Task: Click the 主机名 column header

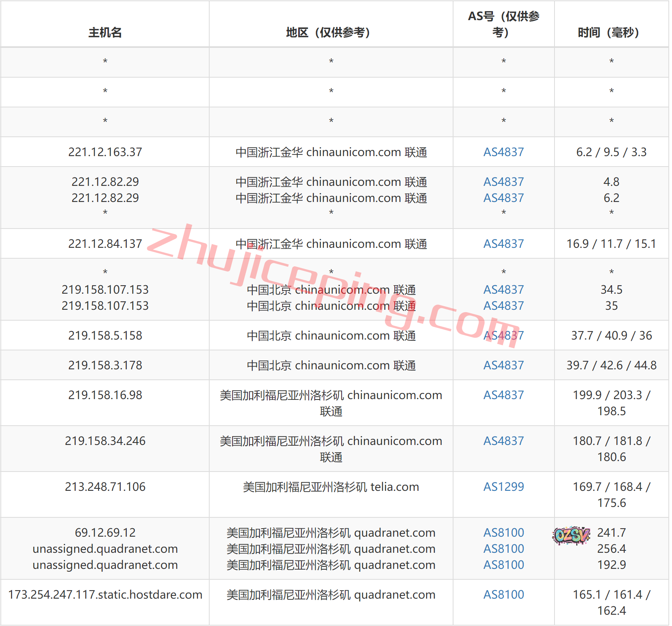Action: 105,32
